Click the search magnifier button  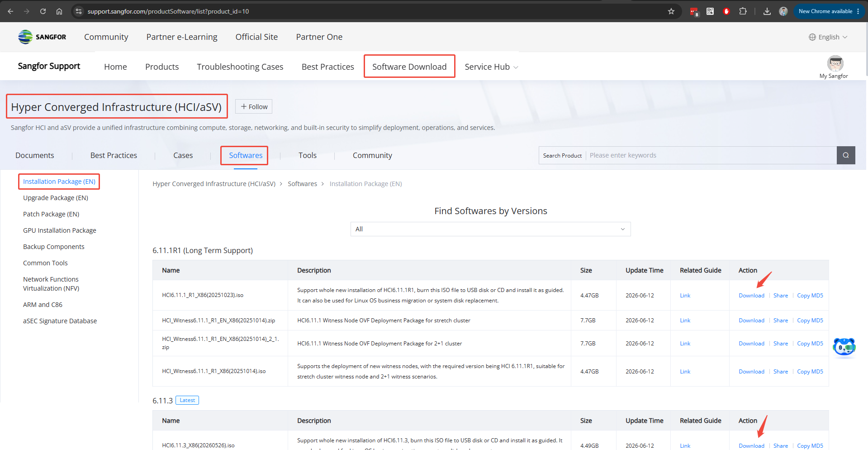(846, 155)
